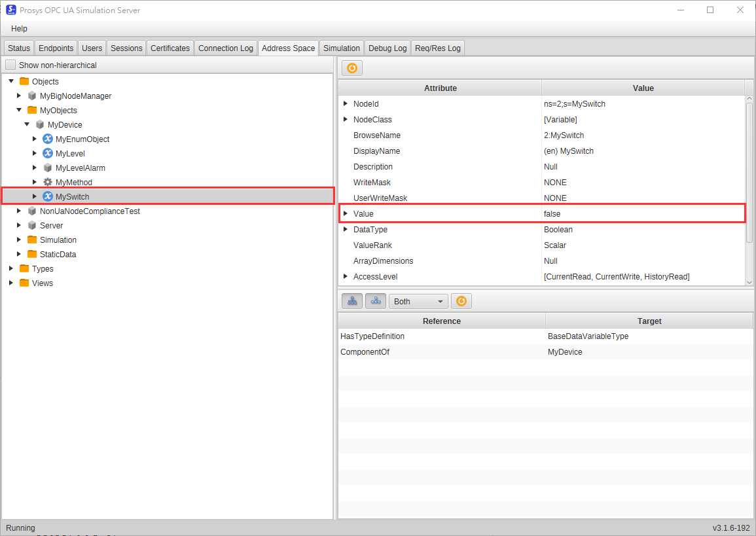Select the HasTypeDefinition reference row
Image resolution: width=756 pixels, height=536 pixels.
[545, 336]
